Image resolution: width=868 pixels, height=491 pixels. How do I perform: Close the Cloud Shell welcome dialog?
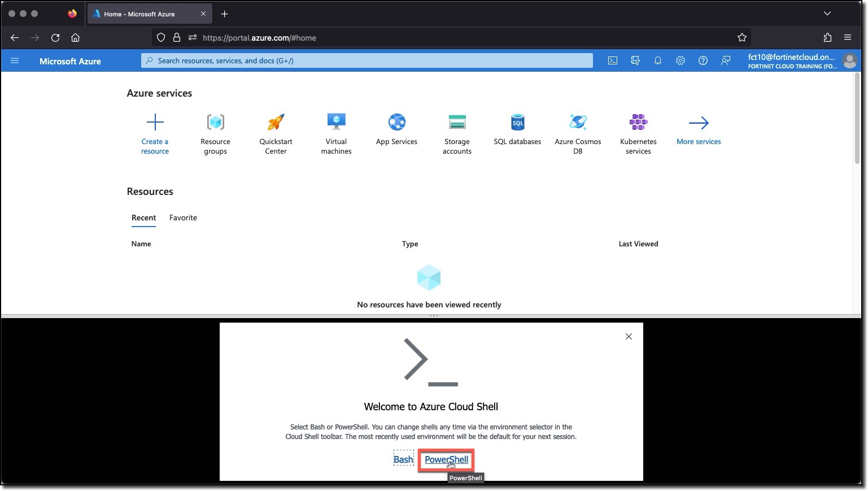(x=629, y=337)
